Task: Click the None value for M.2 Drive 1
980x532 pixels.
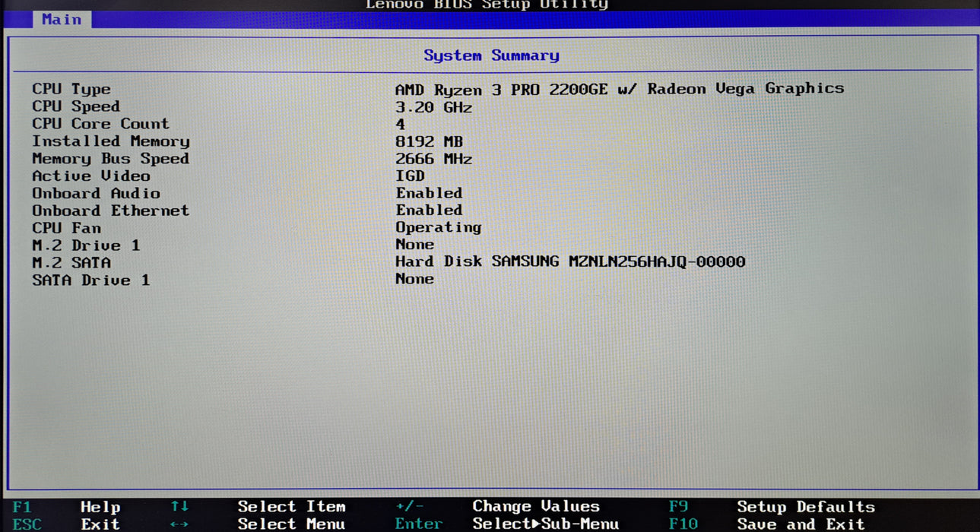Action: pyautogui.click(x=414, y=245)
